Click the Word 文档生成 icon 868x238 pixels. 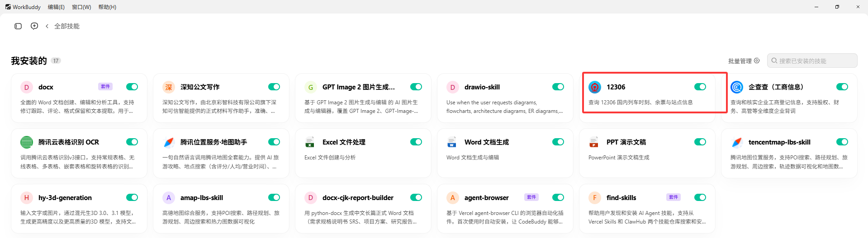click(453, 142)
